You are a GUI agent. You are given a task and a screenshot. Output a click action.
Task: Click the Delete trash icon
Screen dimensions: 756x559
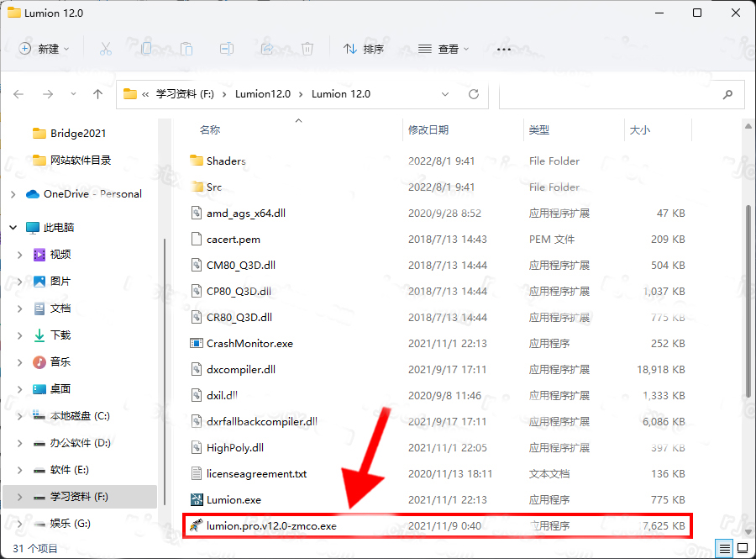tap(307, 49)
